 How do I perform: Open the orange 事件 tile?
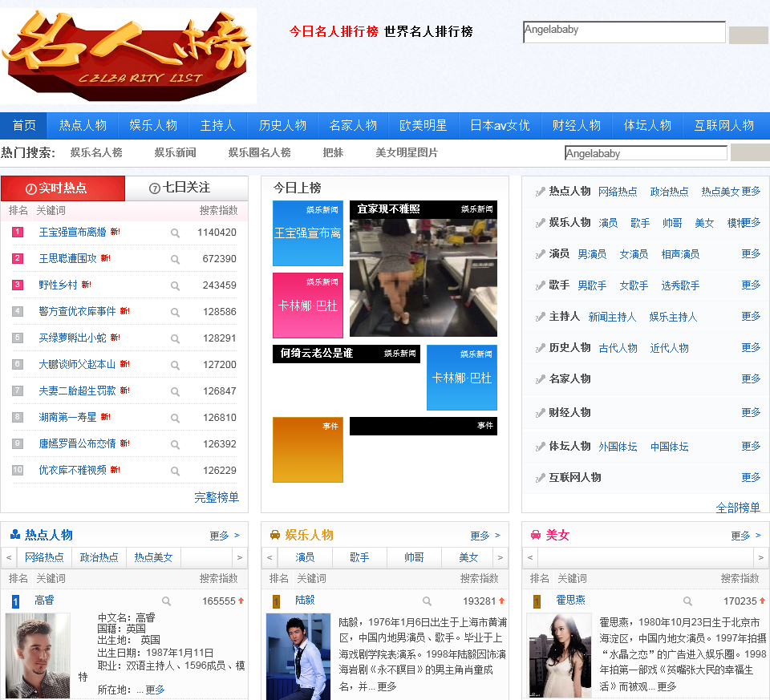click(x=308, y=450)
